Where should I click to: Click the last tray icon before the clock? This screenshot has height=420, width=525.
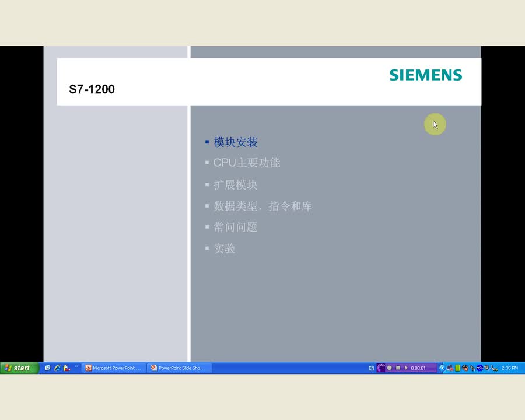(495, 368)
